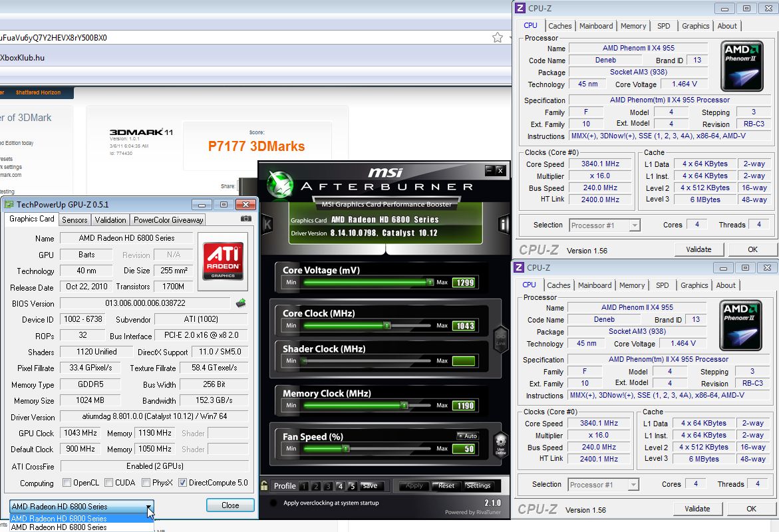
Task: Click the upper CPU-Z title bar Z icon
Action: point(520,8)
